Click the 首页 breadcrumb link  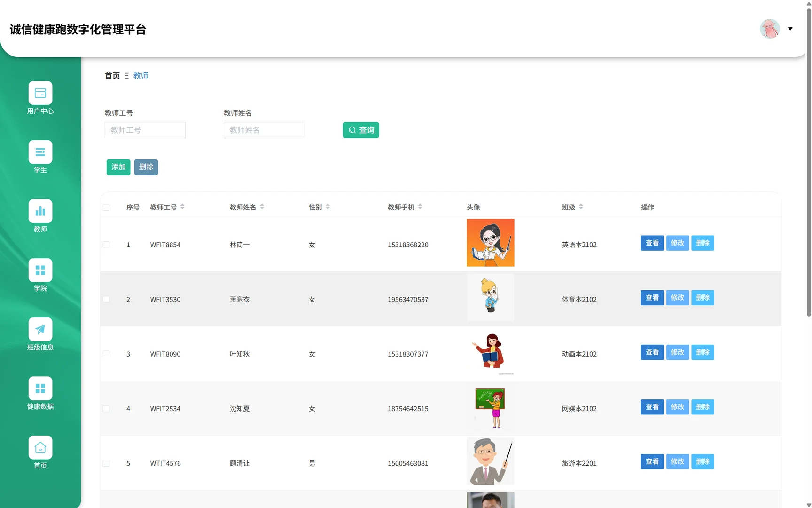(112, 76)
